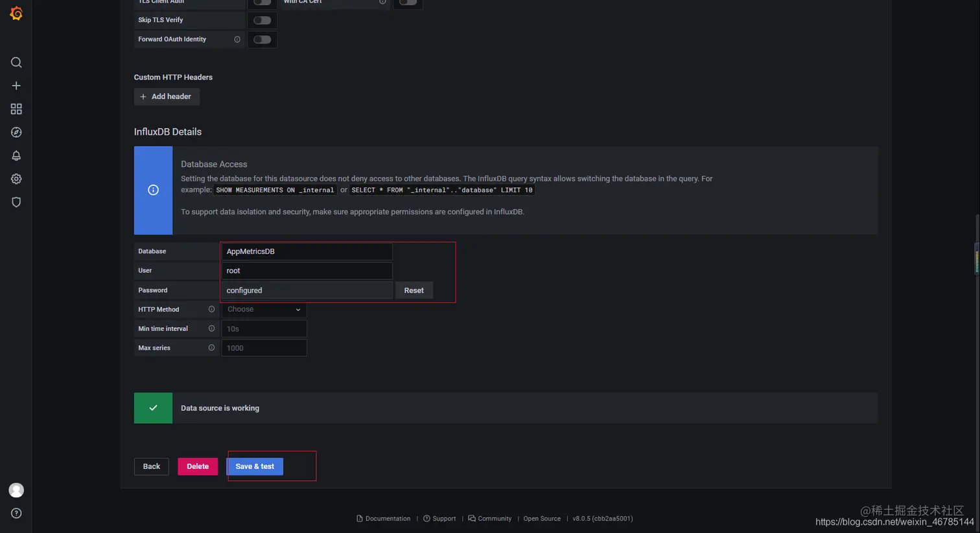Image resolution: width=980 pixels, height=533 pixels.
Task: Click info icon next to Min time interval
Action: [211, 329]
